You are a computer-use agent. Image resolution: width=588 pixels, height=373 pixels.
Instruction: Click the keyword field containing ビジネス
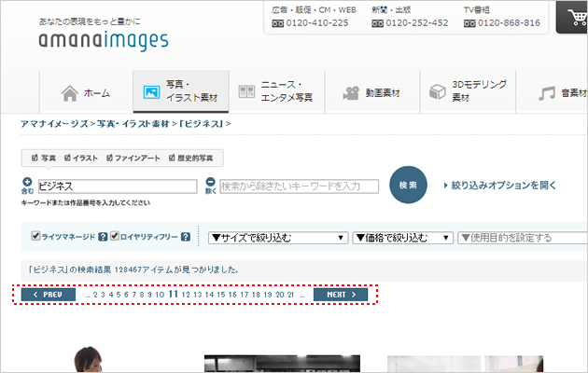click(118, 186)
